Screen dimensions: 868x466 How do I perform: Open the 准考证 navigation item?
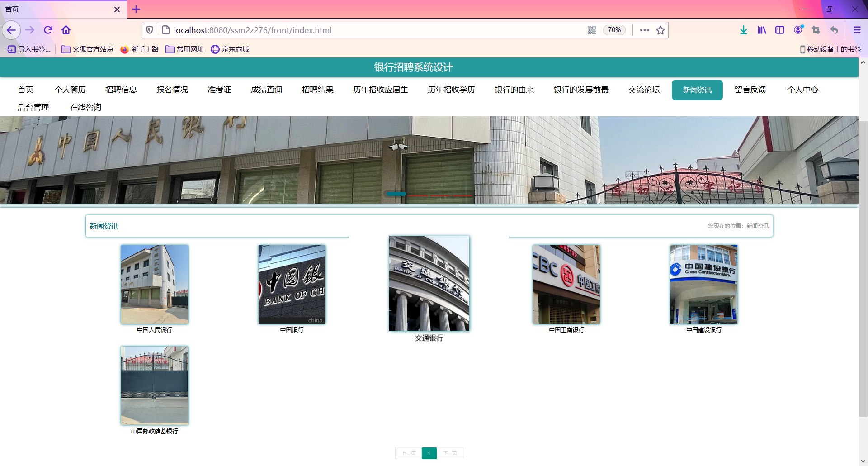click(x=219, y=90)
